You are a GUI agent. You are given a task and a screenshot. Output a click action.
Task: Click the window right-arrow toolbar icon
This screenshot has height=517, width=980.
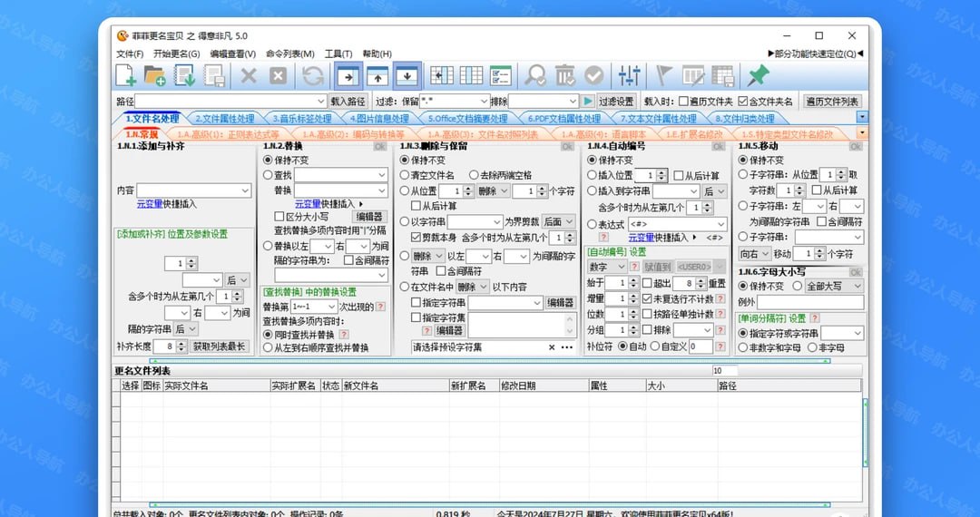tap(348, 76)
